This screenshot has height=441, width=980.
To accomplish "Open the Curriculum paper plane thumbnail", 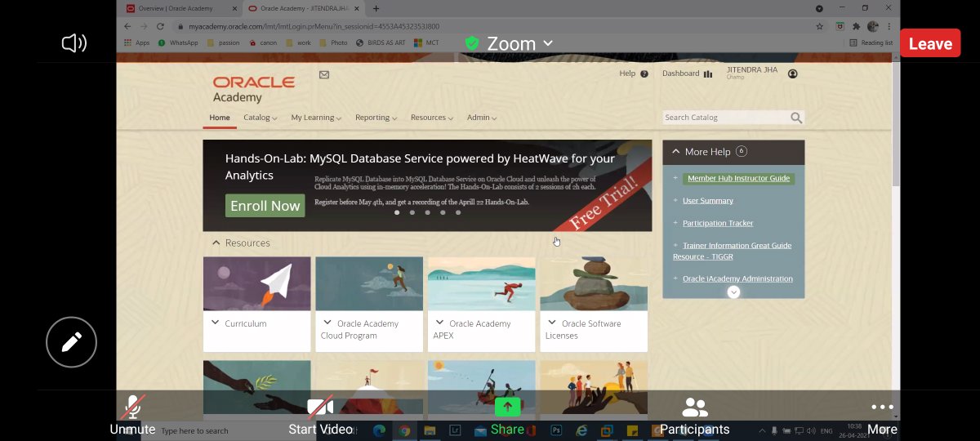I will tap(256, 283).
